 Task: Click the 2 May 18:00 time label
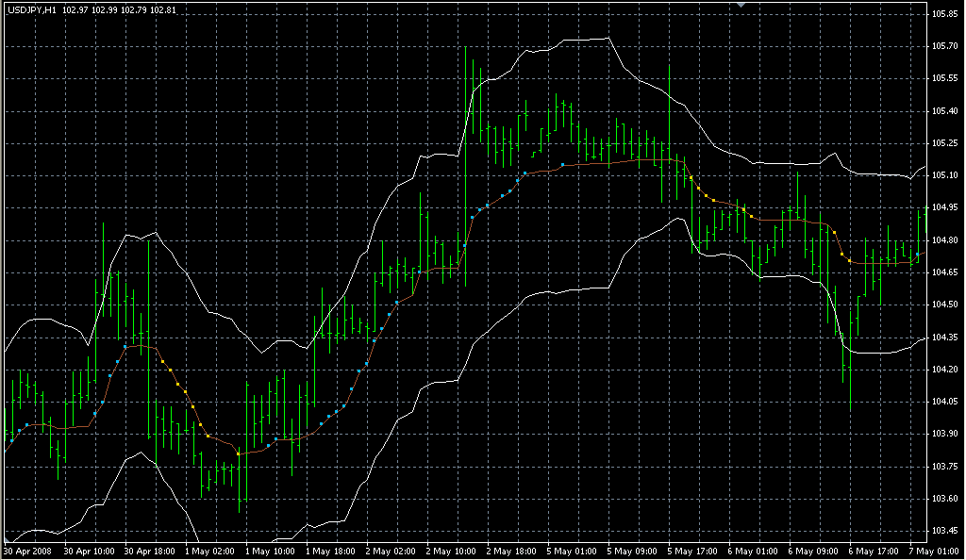[511, 550]
